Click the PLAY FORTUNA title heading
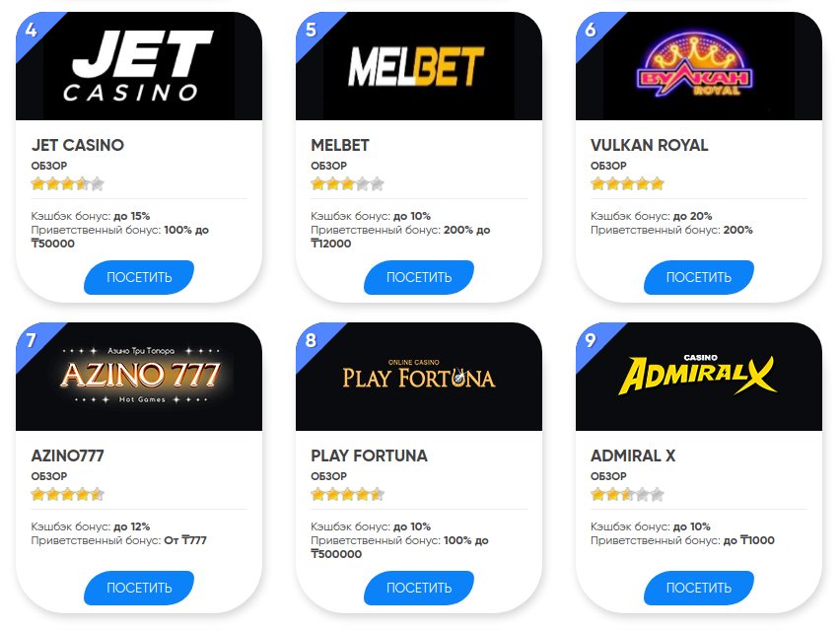The height and width of the screenshot is (630, 840). [x=369, y=455]
